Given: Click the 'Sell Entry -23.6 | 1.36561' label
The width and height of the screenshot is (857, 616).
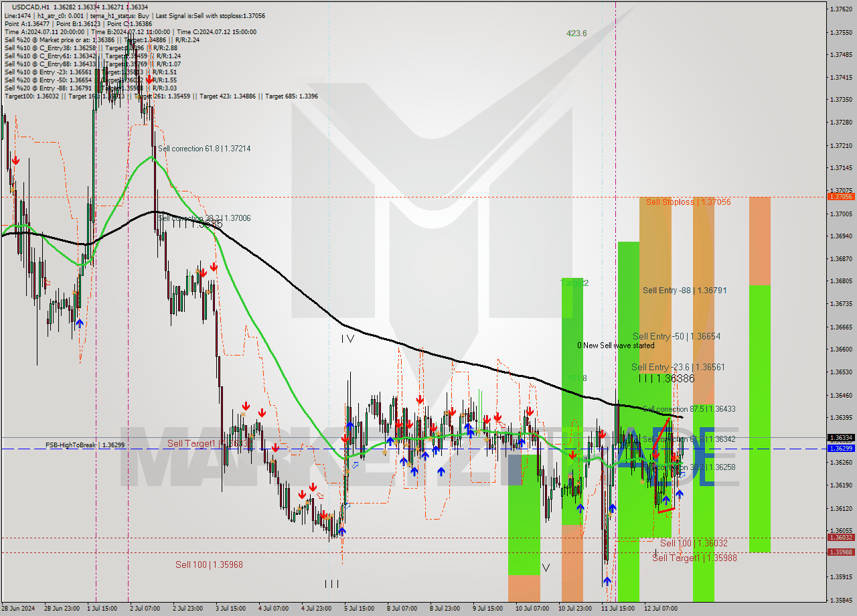Looking at the screenshot, I should (678, 367).
